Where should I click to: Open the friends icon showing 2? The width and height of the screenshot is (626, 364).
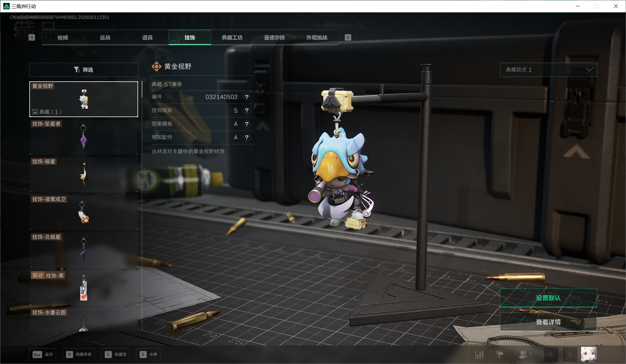pyautogui.click(x=525, y=354)
